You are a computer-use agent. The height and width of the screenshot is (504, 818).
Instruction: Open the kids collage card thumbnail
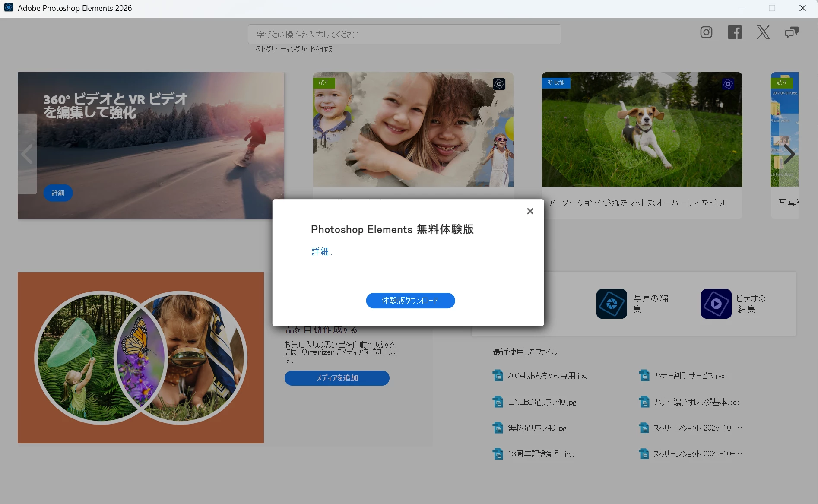pos(413,129)
